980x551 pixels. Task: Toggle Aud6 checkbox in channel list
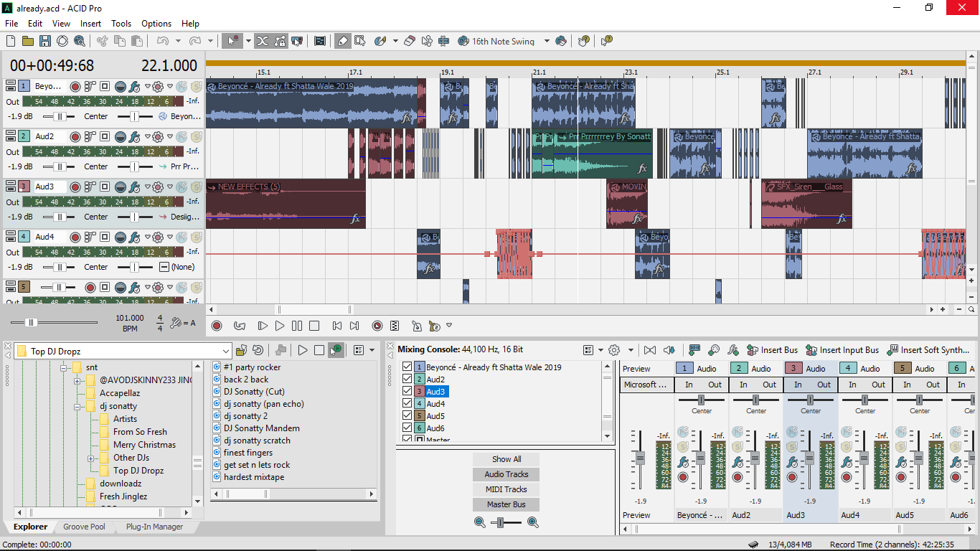[407, 428]
